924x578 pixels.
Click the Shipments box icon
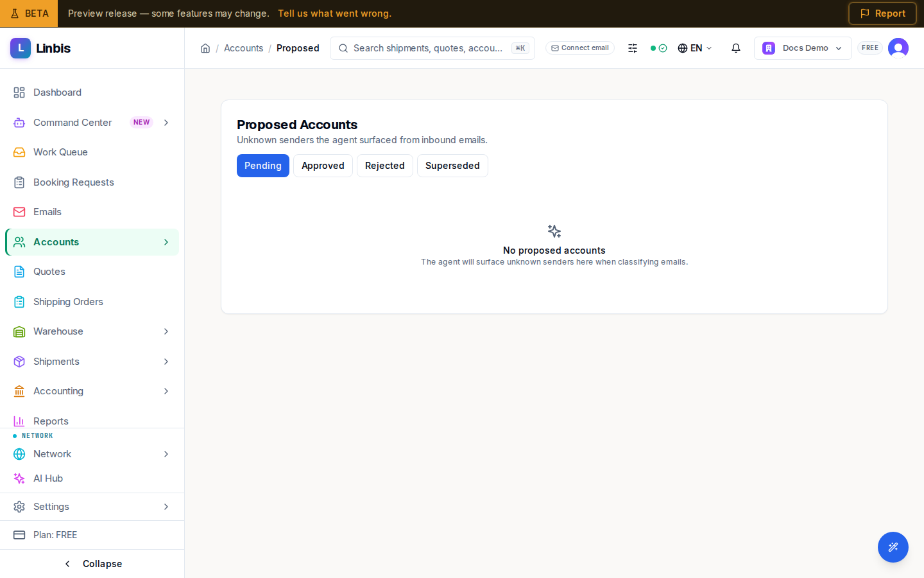coord(19,362)
